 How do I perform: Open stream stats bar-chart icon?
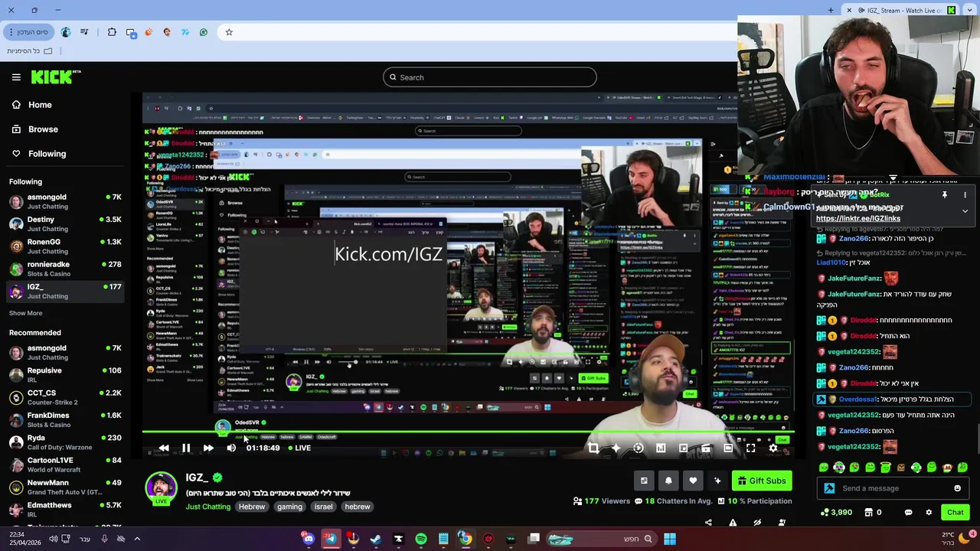(x=661, y=448)
